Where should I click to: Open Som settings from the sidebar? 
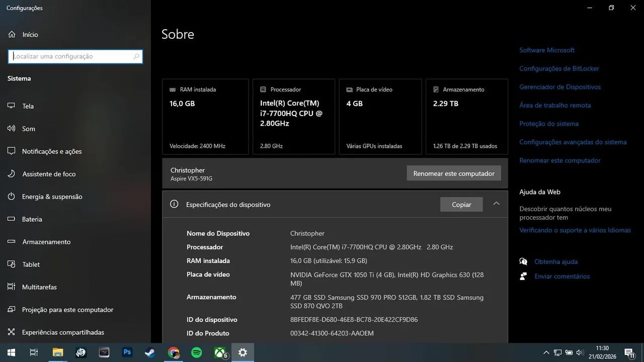pos(28,129)
